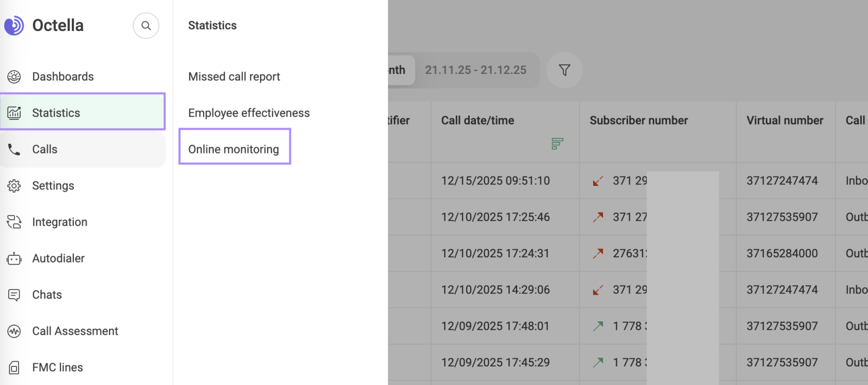
Task: Select the 12/15/2025 09:51:10 call row
Action: coord(495,181)
